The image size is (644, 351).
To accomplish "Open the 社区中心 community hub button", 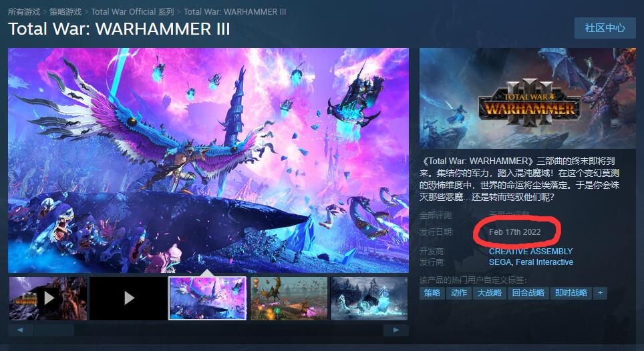I will point(605,28).
